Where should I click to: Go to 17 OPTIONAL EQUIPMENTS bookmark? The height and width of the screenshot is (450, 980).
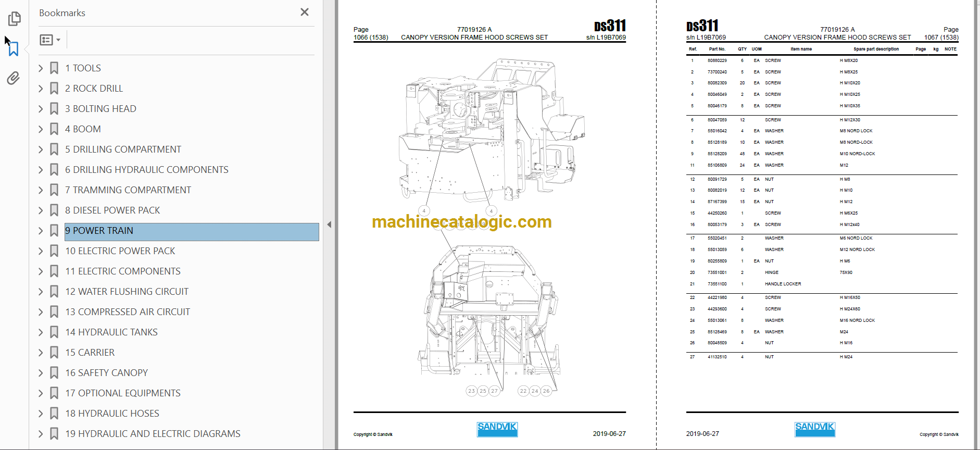point(123,393)
